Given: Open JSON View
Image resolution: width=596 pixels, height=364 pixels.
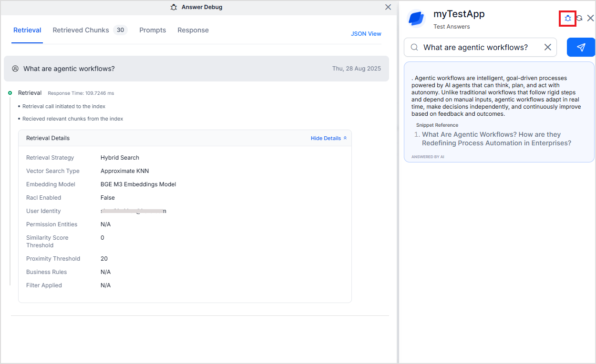Looking at the screenshot, I should [x=366, y=34].
